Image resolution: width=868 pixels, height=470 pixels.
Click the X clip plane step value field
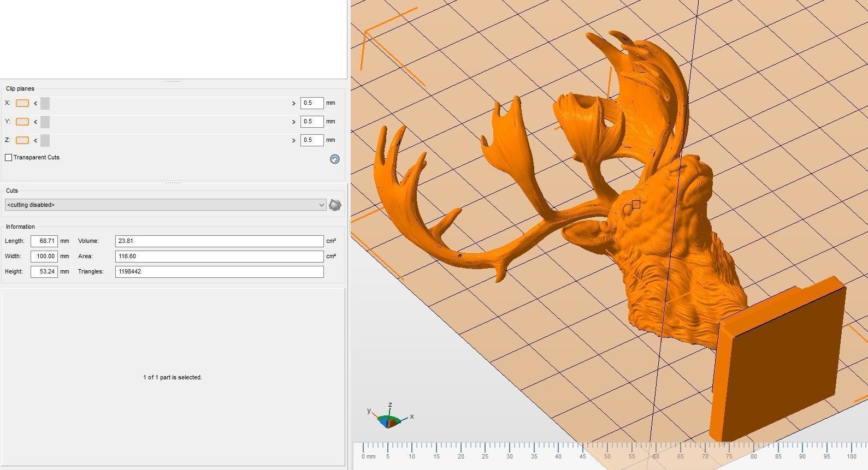(312, 103)
